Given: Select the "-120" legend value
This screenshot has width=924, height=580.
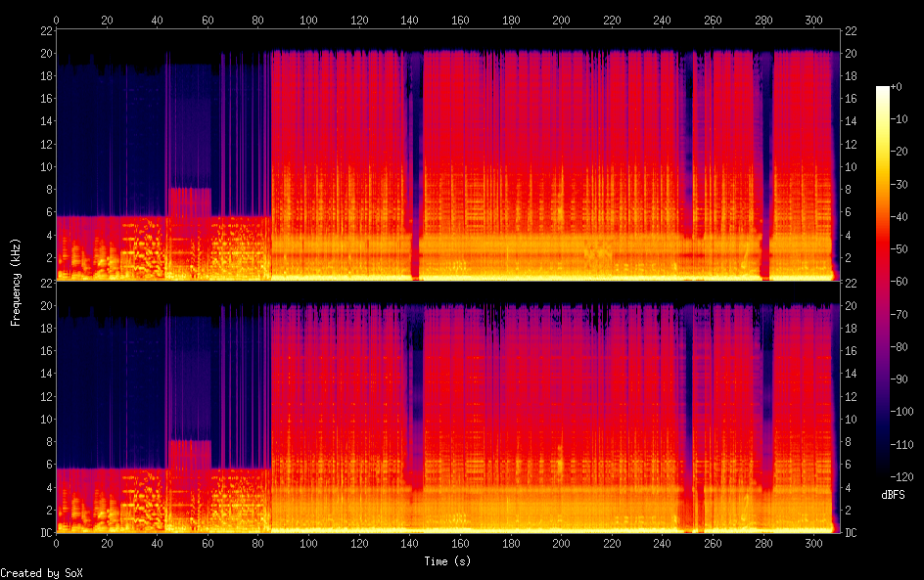Looking at the screenshot, I should pyautogui.click(x=901, y=477).
